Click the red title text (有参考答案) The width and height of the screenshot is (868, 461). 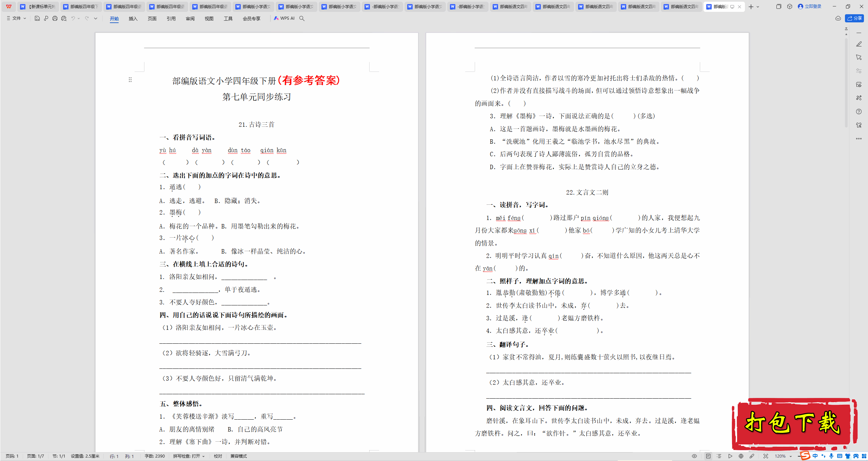tap(309, 80)
